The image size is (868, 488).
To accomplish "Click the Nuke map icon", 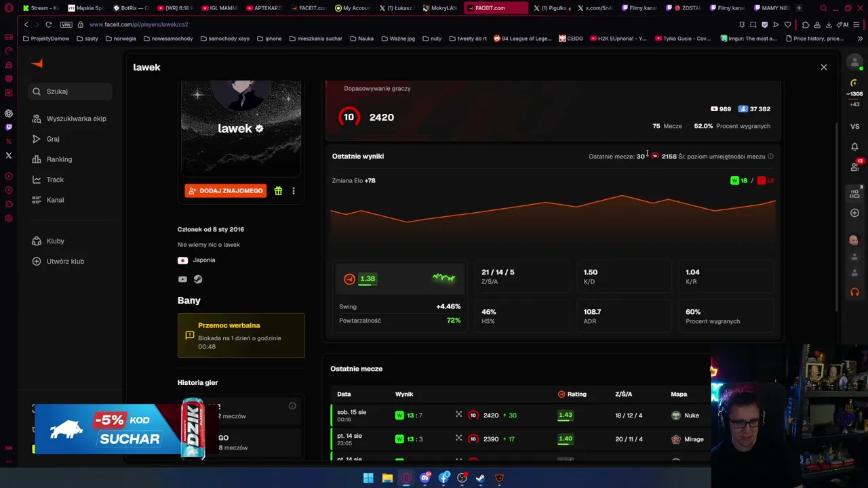I will (676, 415).
